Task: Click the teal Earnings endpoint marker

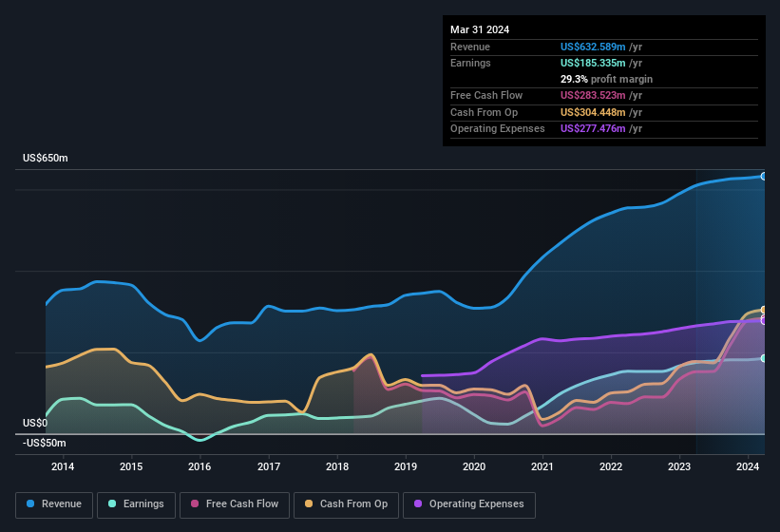Action: pos(763,358)
